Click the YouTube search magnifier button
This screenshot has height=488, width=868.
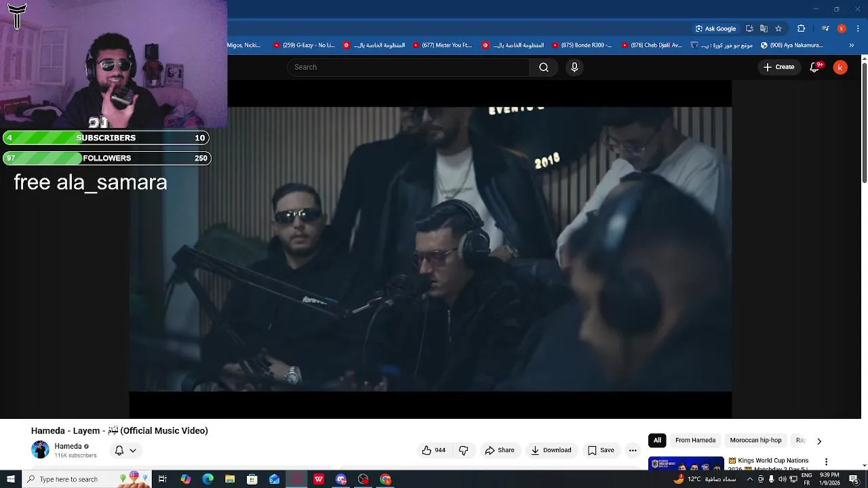544,67
